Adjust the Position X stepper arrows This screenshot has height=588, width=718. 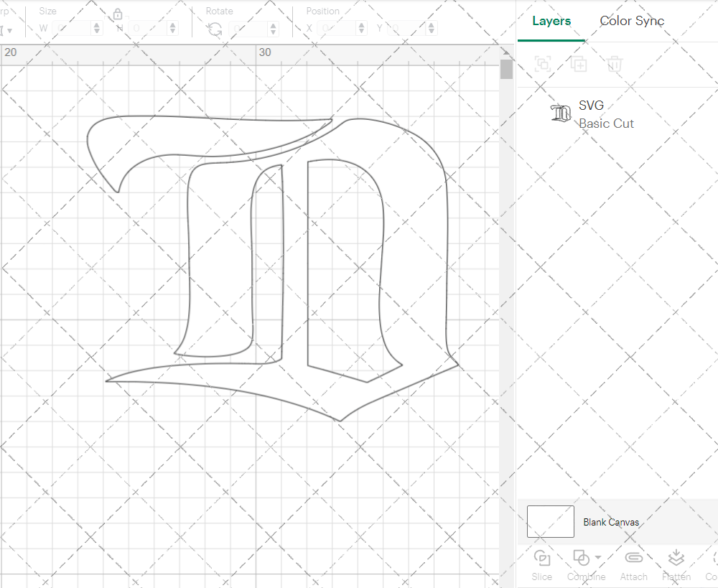point(361,29)
